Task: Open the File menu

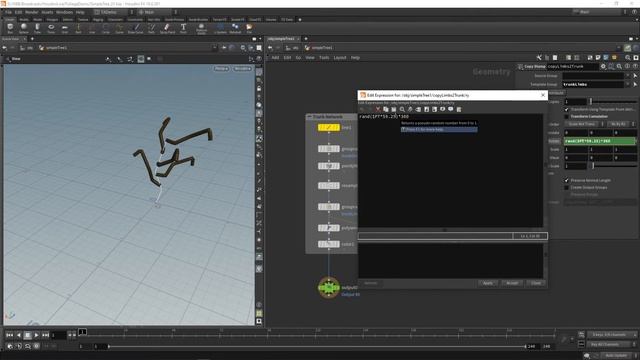Action: 9,12
